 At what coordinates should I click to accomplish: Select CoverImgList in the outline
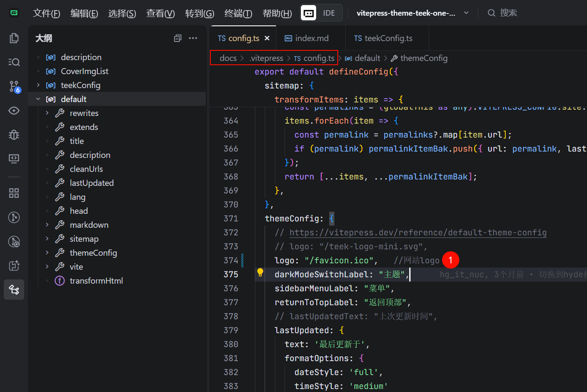85,71
